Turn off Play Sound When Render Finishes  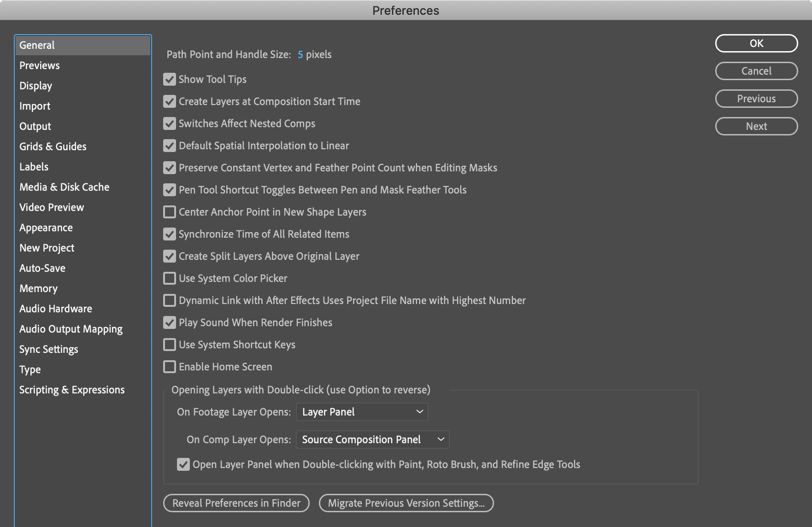click(170, 322)
